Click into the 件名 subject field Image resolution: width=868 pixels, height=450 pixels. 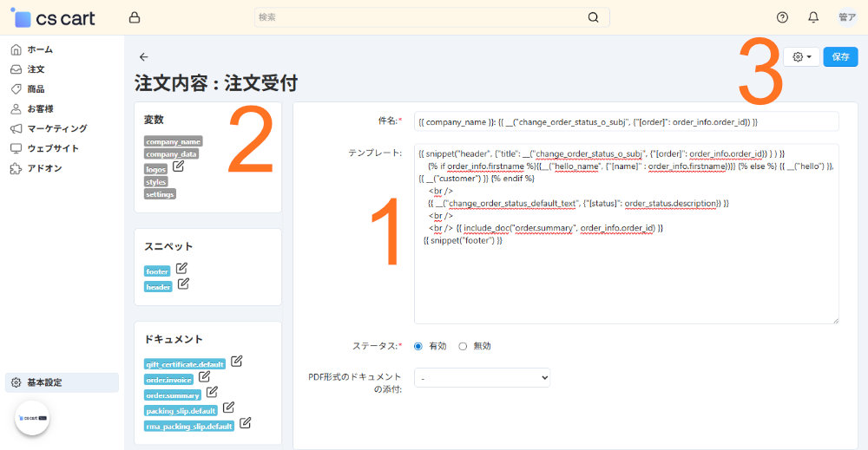[626, 122]
